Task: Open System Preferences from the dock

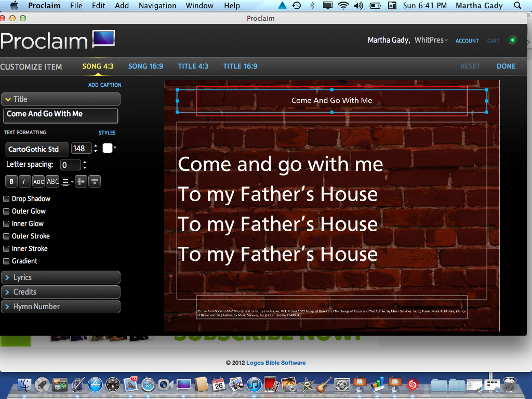Action: coord(342,385)
